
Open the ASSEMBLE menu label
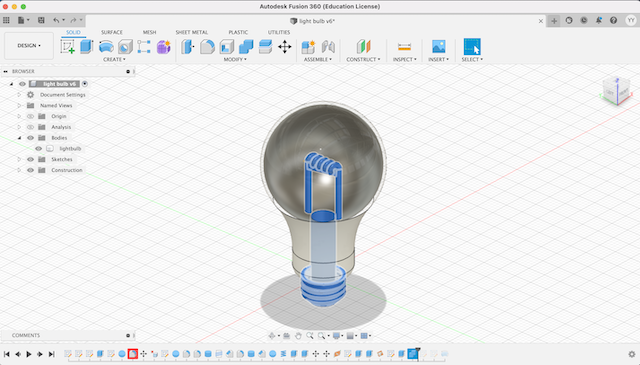(318, 60)
